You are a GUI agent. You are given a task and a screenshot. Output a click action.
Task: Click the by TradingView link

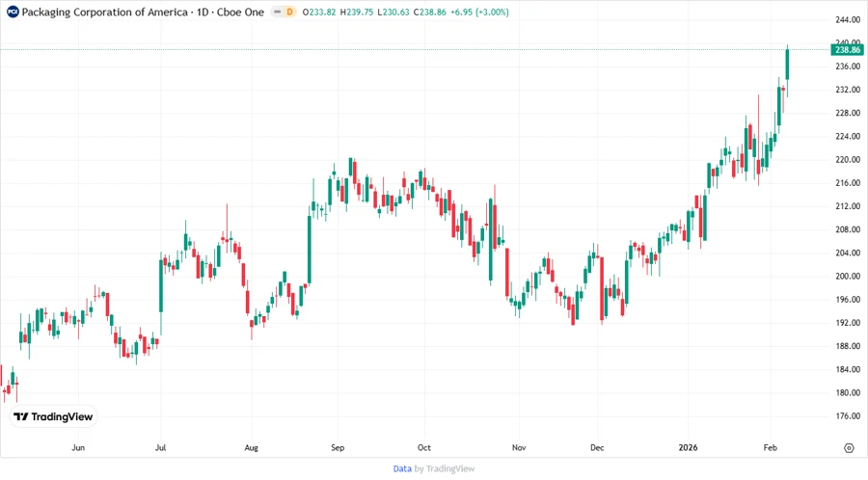(x=445, y=469)
